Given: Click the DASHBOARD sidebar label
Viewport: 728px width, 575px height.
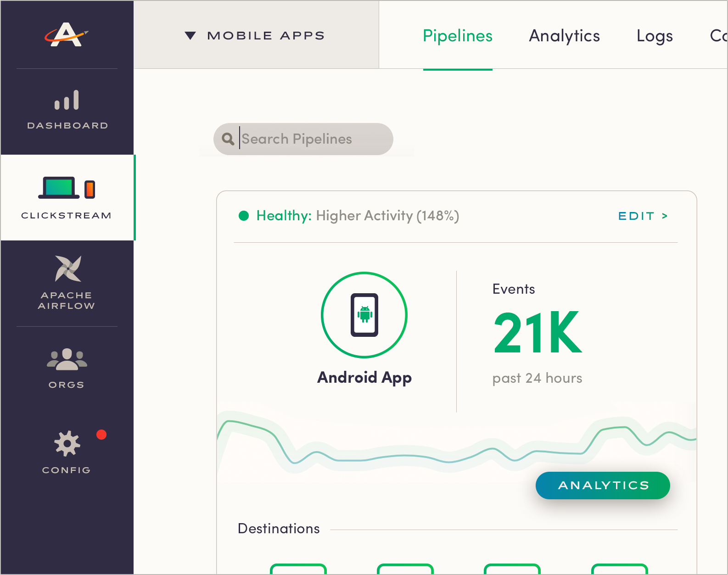Looking at the screenshot, I should pyautogui.click(x=67, y=125).
